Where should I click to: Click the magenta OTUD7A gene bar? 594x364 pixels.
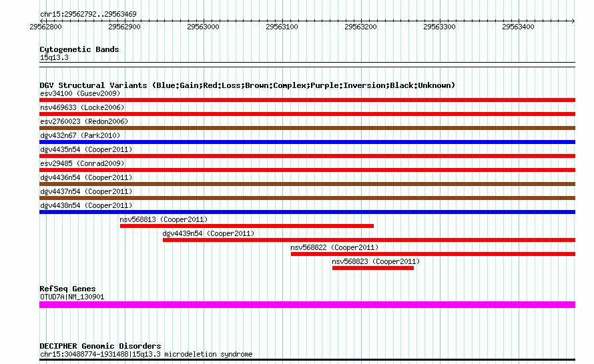[x=307, y=305]
